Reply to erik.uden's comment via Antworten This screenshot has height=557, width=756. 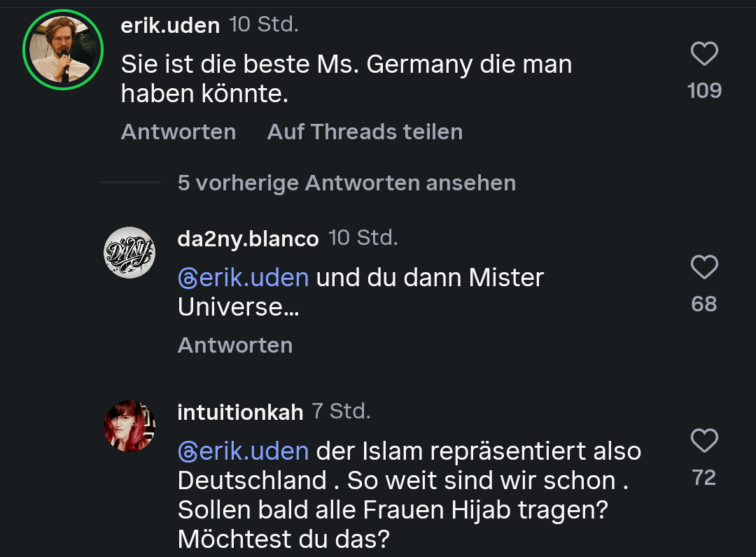178,132
